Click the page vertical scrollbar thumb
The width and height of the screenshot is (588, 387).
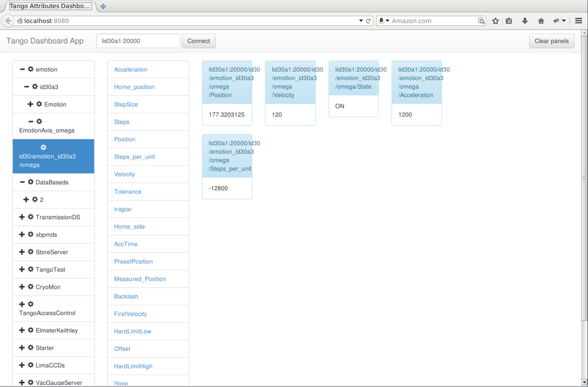584,178
